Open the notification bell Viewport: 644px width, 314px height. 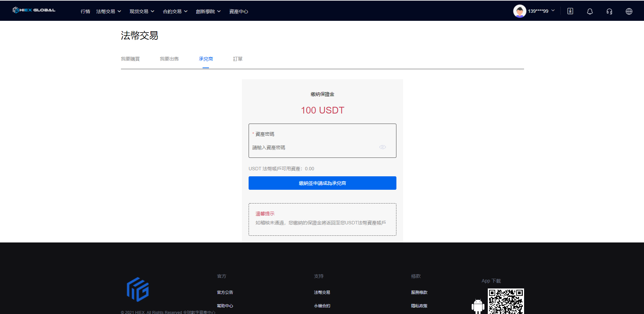(590, 11)
